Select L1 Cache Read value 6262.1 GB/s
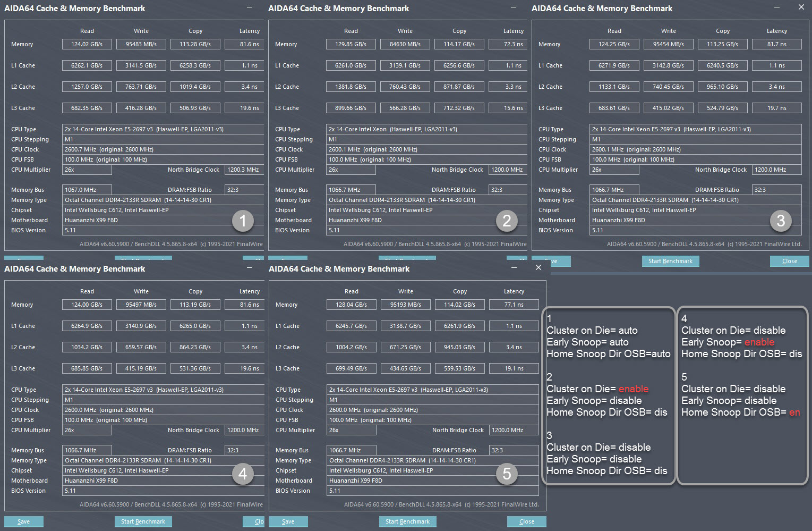The width and height of the screenshot is (812, 531). 87,65
